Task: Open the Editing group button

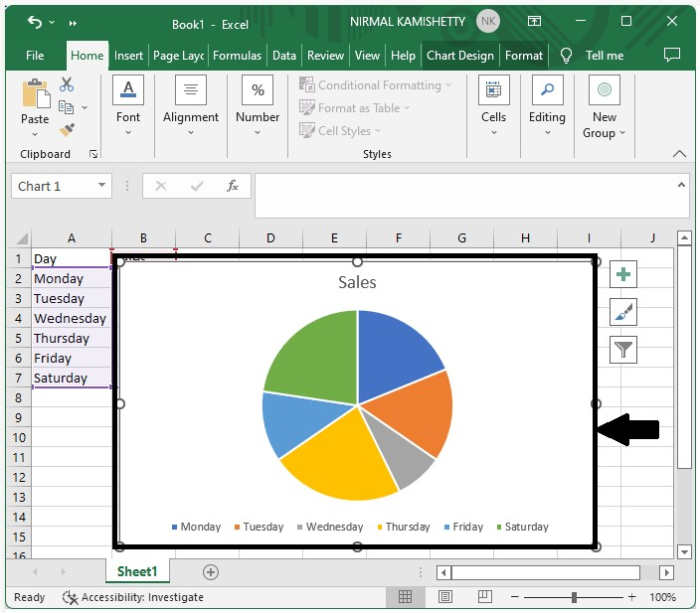Action: click(547, 106)
